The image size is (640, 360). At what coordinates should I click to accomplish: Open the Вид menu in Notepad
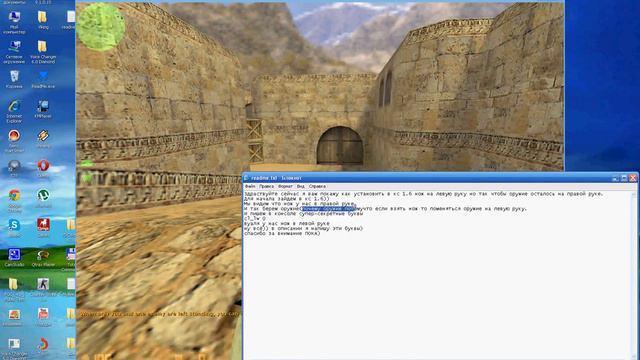coord(300,186)
